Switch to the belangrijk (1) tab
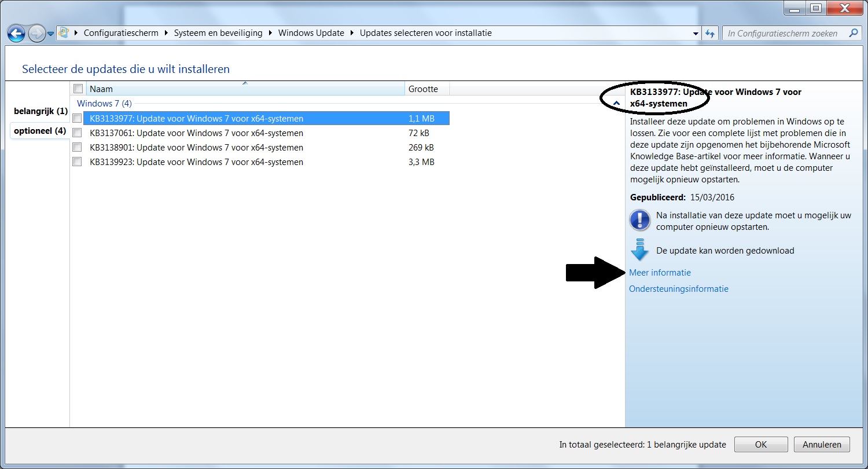The image size is (868, 469). coord(41,111)
